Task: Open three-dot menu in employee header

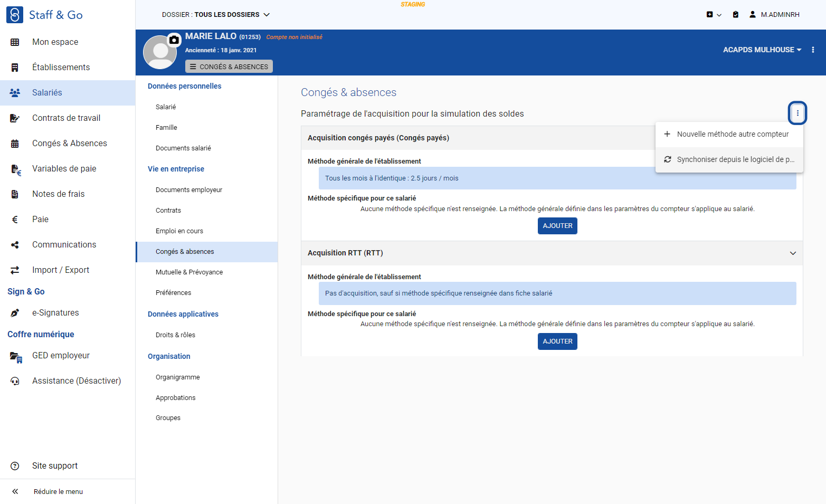Action: [813, 50]
